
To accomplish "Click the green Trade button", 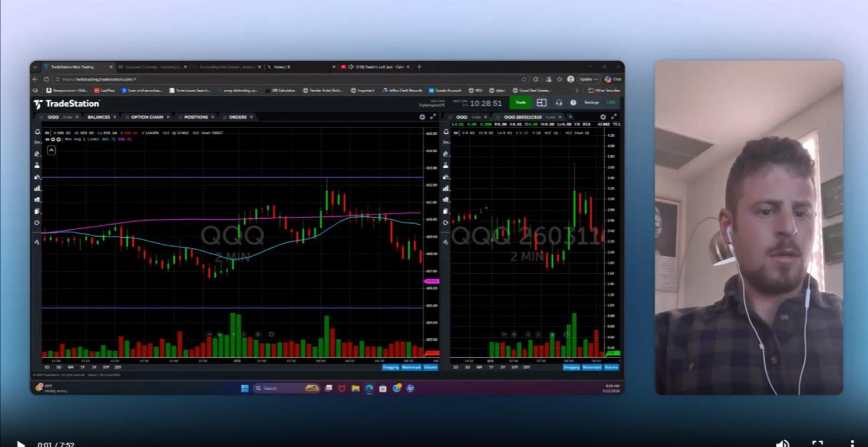I will [520, 102].
